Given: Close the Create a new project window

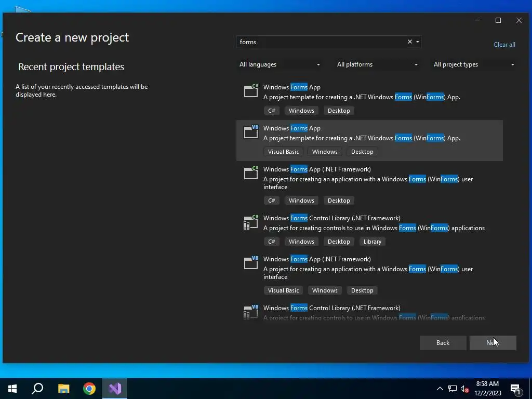Looking at the screenshot, I should tap(519, 20).
